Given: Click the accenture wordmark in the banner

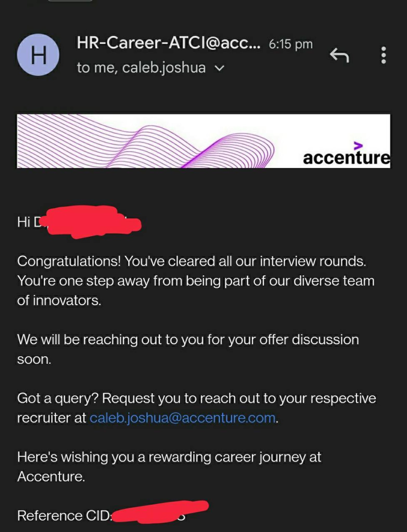Looking at the screenshot, I should [x=346, y=158].
